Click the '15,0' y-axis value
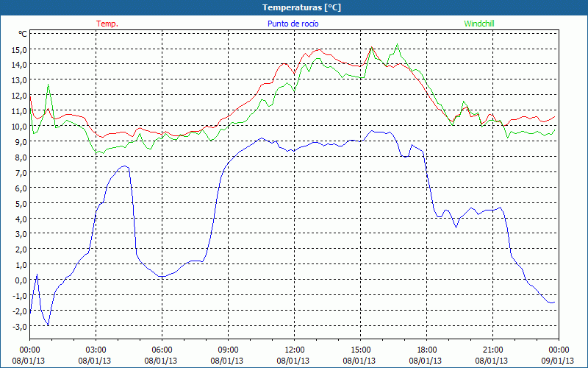The width and height of the screenshot is (588, 368). pos(20,49)
